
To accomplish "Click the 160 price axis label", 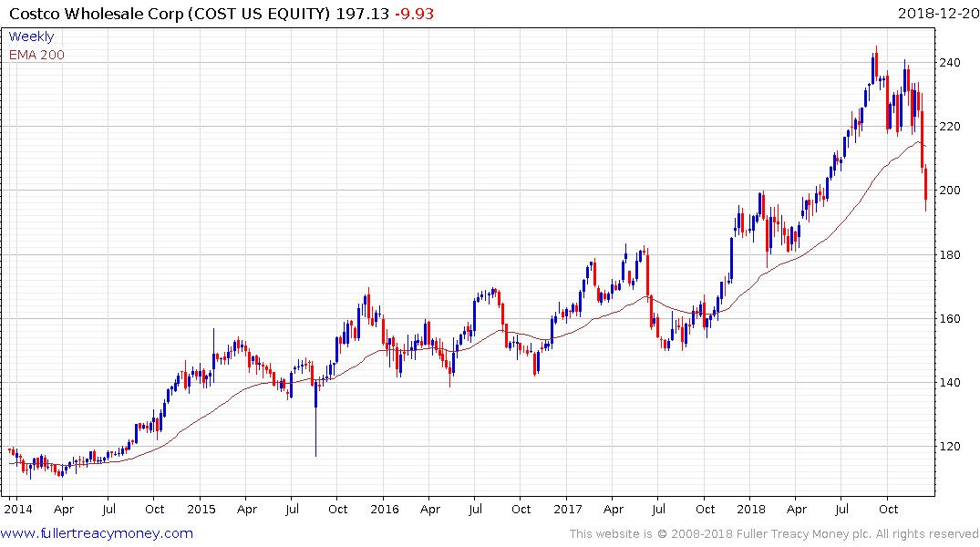I will [x=950, y=318].
